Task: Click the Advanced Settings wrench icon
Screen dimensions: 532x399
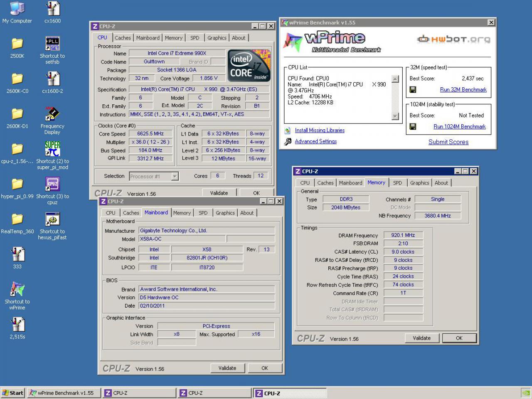Action: pos(288,142)
